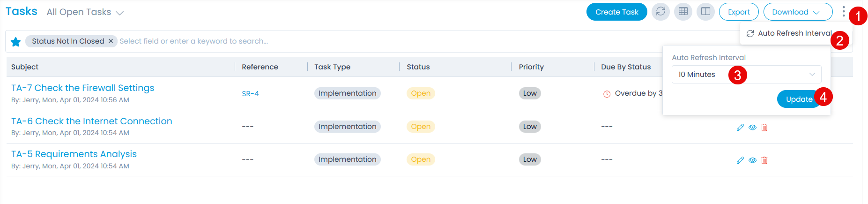View TA-5 task details via eye icon
Image resolution: width=868 pixels, height=204 pixels.
pos(752,160)
